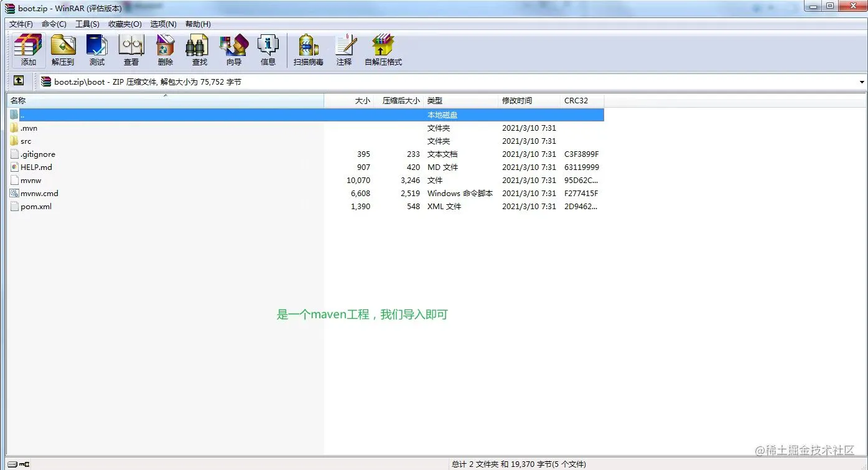Click the CRC32 value F277415F
868x470 pixels.
(581, 193)
